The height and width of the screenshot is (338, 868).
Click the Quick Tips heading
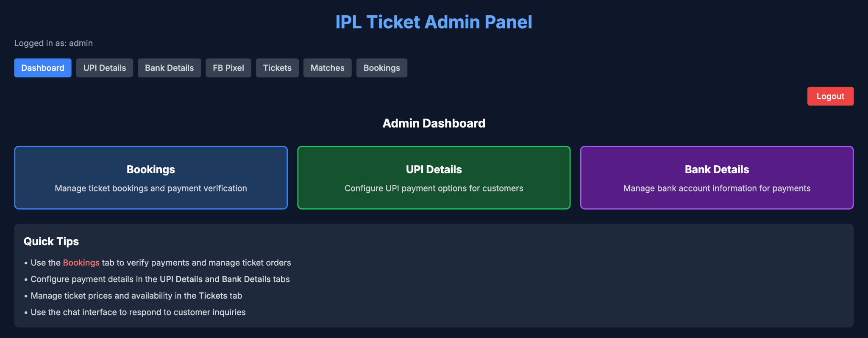pyautogui.click(x=51, y=241)
